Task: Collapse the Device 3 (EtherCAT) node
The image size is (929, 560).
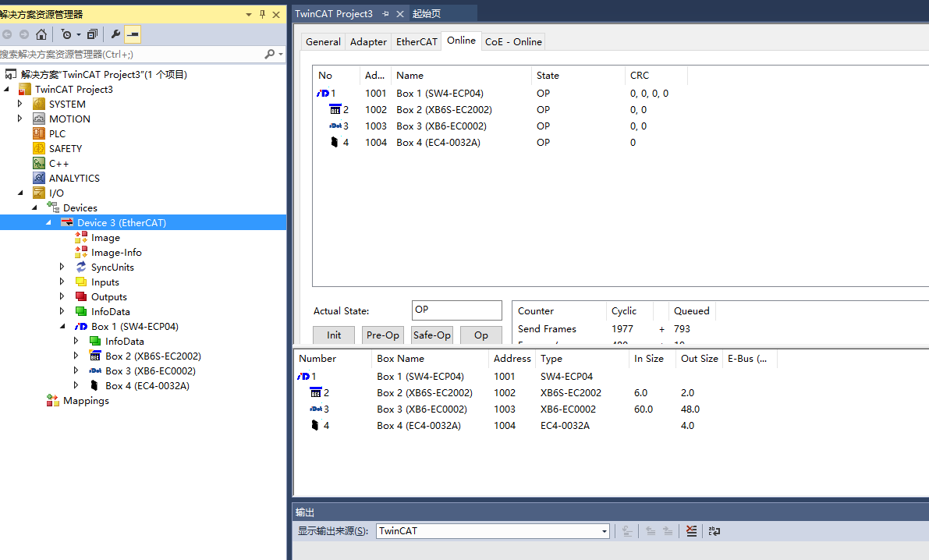Action: coord(48,223)
